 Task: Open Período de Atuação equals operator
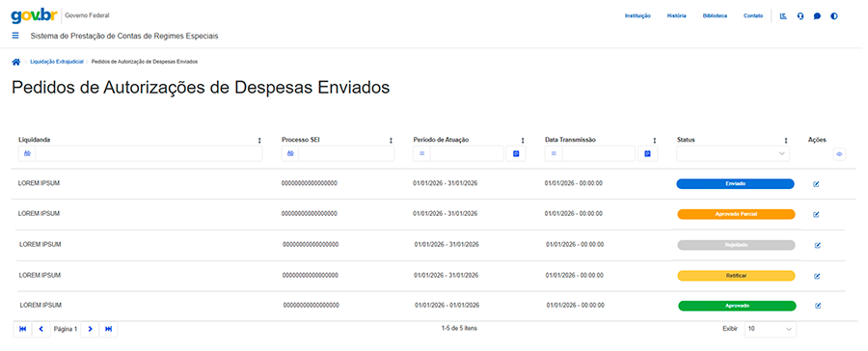(421, 153)
